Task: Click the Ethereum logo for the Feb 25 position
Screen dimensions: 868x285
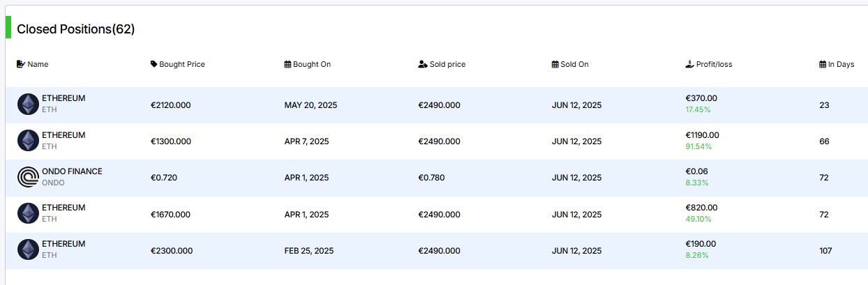Action: [28, 249]
